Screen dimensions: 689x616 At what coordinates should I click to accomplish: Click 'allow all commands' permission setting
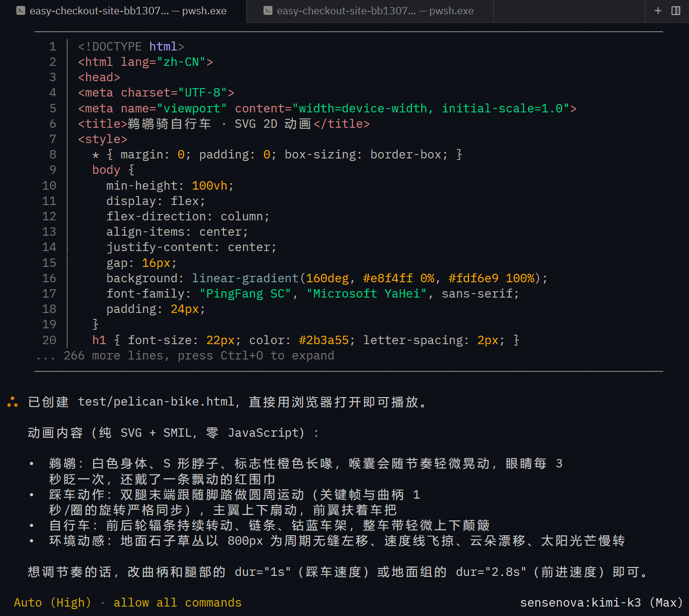pos(177,603)
